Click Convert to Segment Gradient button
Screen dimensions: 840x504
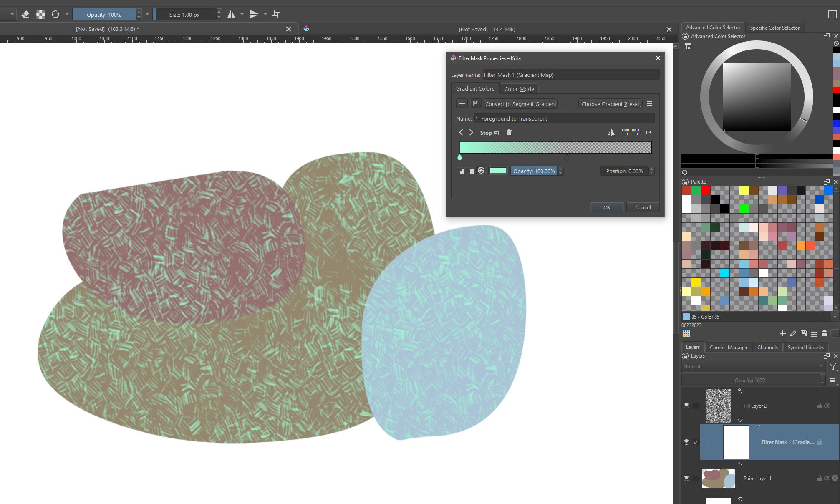click(x=520, y=104)
